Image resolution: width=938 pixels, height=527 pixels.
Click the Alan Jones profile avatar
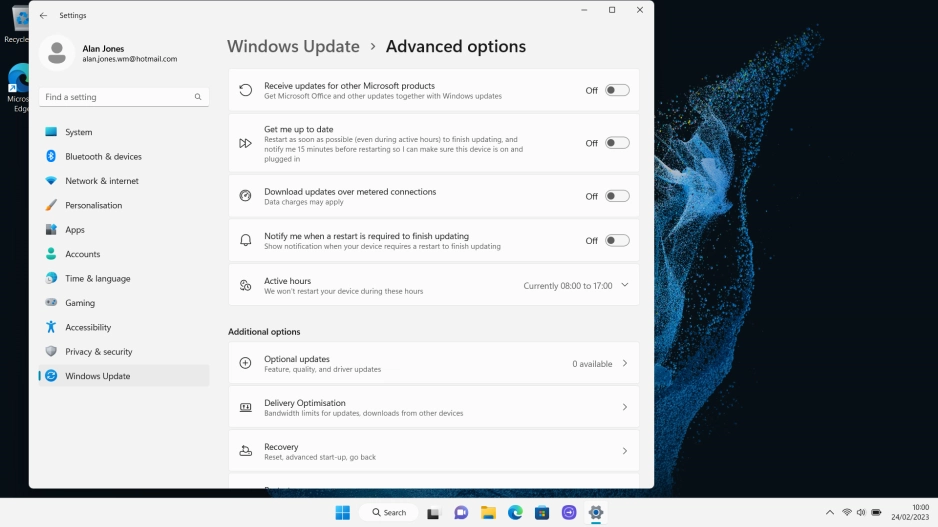tap(57, 53)
